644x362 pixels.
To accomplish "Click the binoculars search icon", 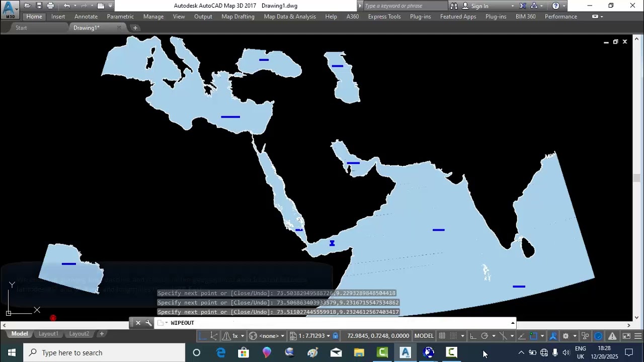I will coord(454,6).
